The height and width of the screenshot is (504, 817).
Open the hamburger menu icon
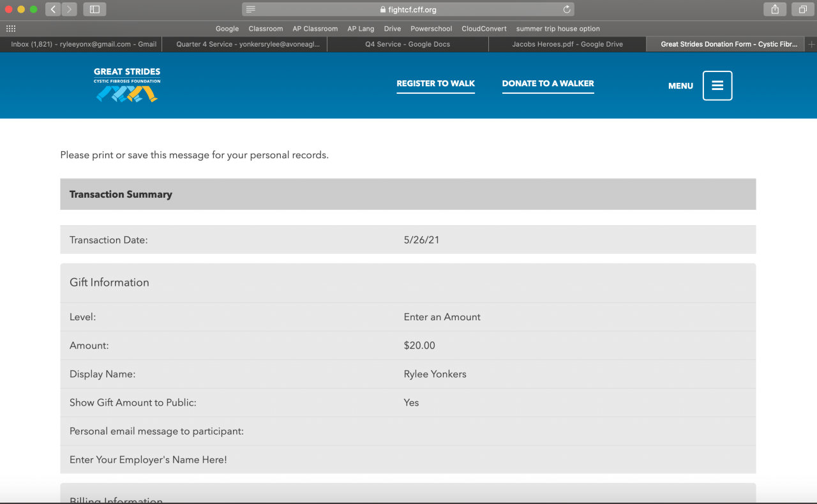(717, 85)
